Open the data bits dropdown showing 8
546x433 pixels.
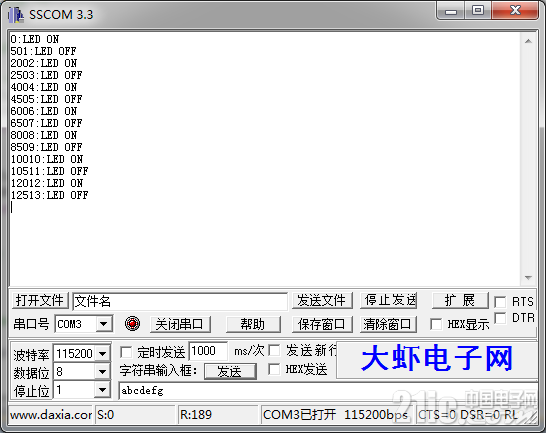click(102, 372)
